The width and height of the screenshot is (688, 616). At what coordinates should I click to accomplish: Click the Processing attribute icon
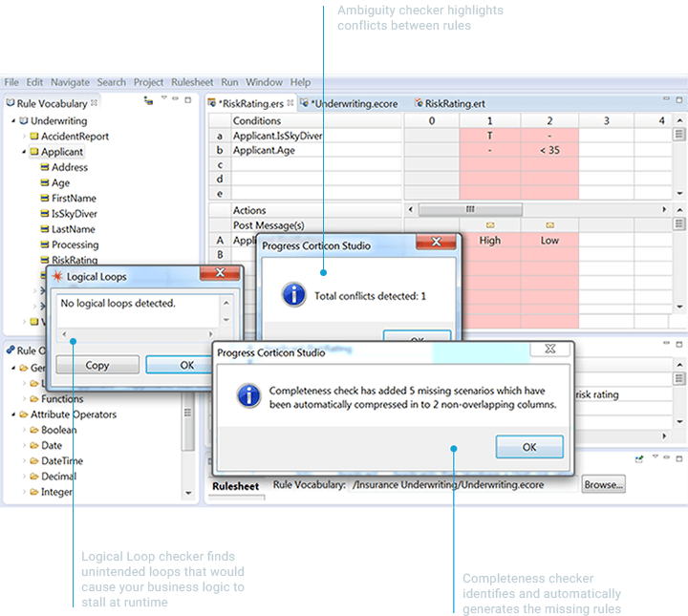click(45, 244)
